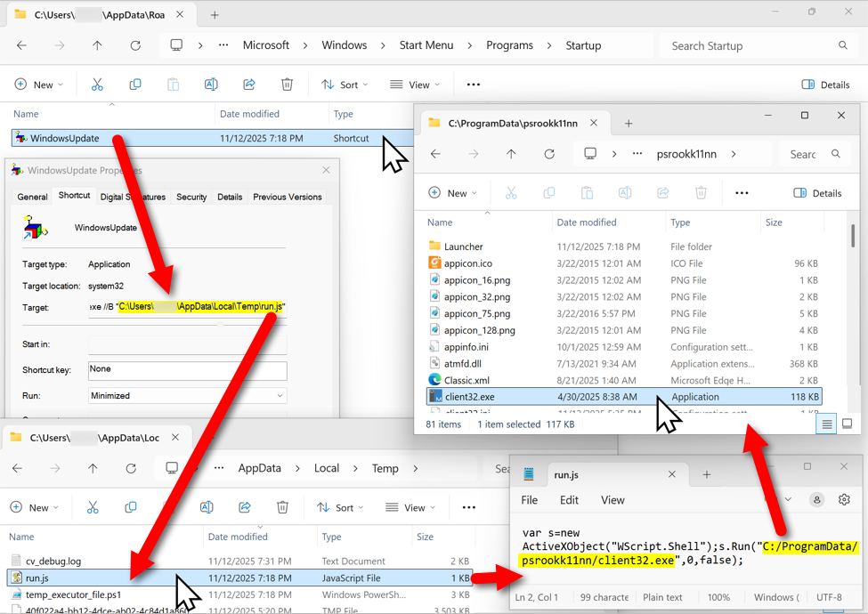Click the vertical scrollbar in psrookk11nn window
Screen dimensions: 868x614
point(853,236)
